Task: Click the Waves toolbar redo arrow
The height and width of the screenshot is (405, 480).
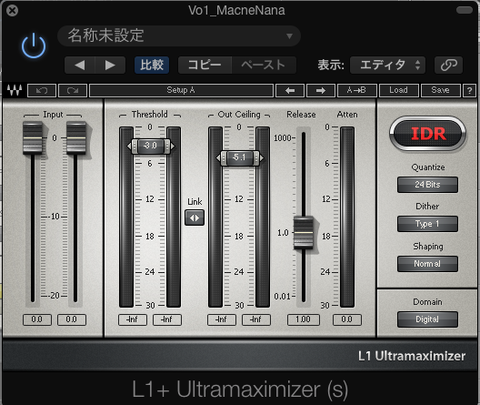Action: click(72, 90)
